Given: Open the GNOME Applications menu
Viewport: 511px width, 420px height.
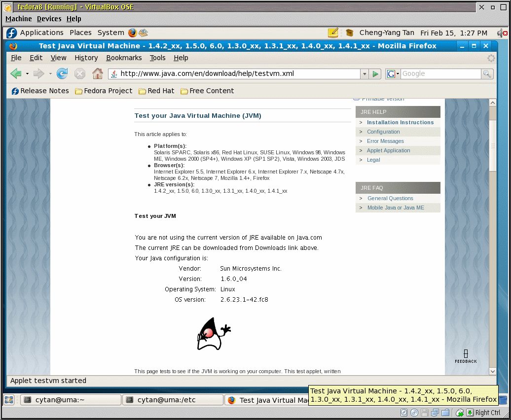Looking at the screenshot, I should pos(42,33).
